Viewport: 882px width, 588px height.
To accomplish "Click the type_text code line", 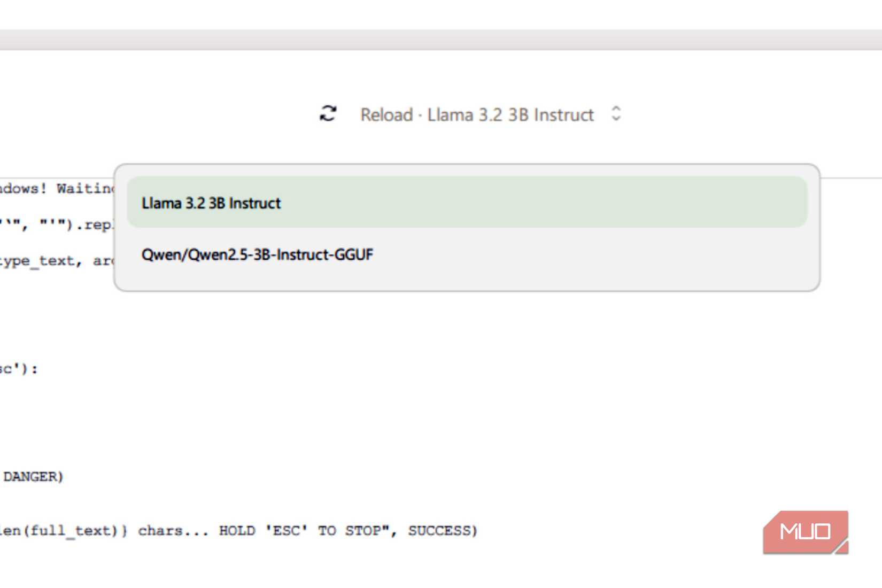I will (57, 261).
